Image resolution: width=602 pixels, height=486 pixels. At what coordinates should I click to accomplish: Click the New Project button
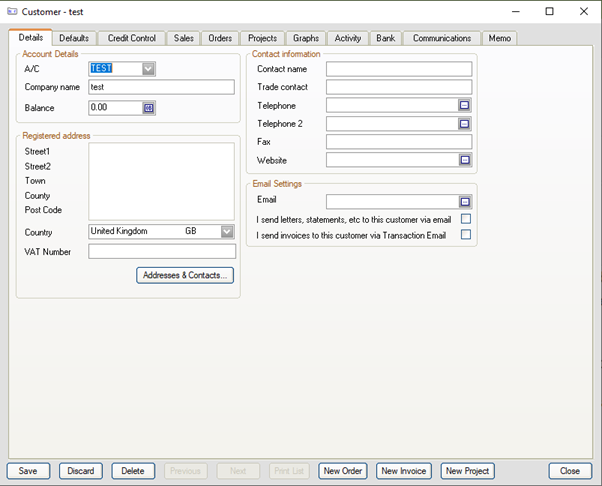point(468,471)
